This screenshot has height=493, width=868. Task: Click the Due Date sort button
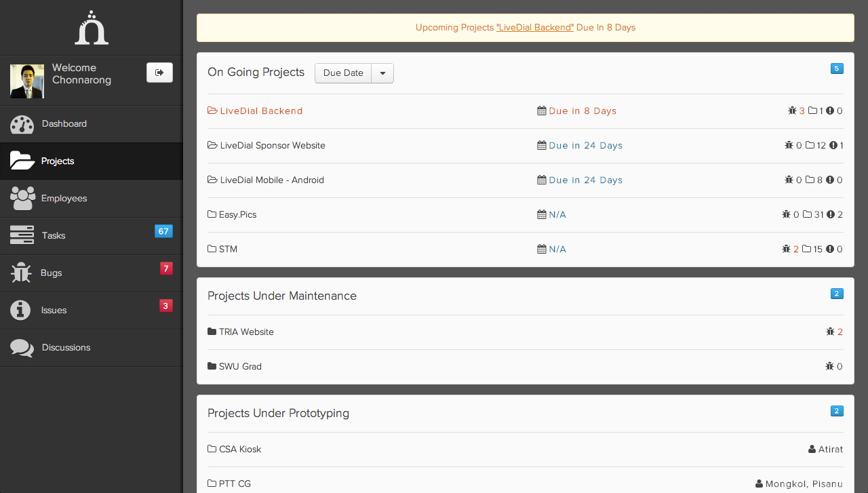pos(343,73)
